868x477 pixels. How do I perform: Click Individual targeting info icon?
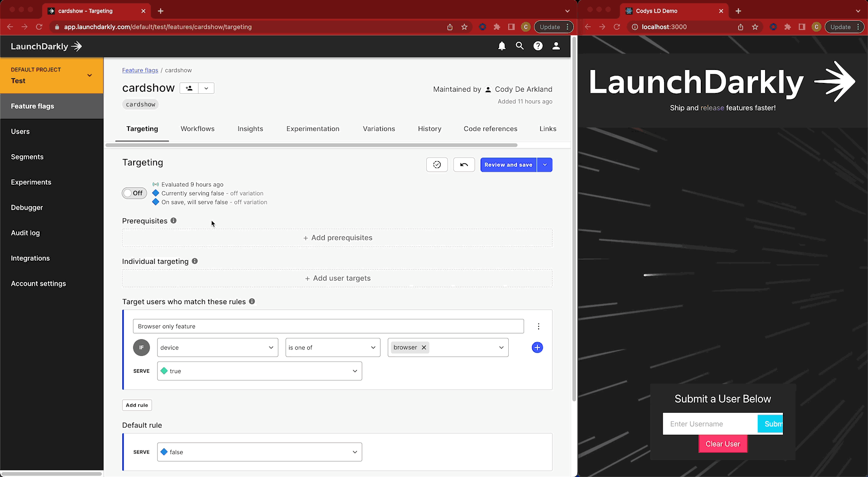[x=195, y=261]
